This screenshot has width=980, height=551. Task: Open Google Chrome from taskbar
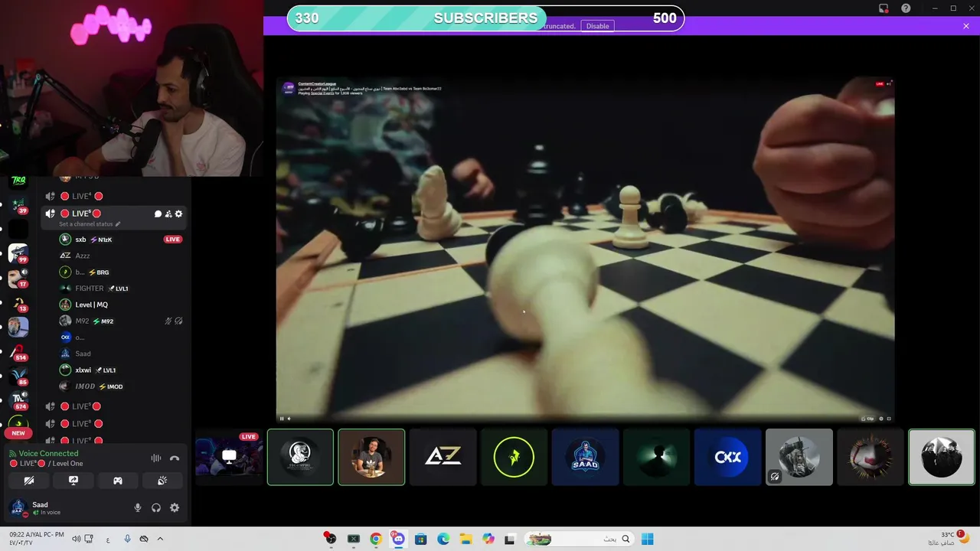(x=376, y=539)
